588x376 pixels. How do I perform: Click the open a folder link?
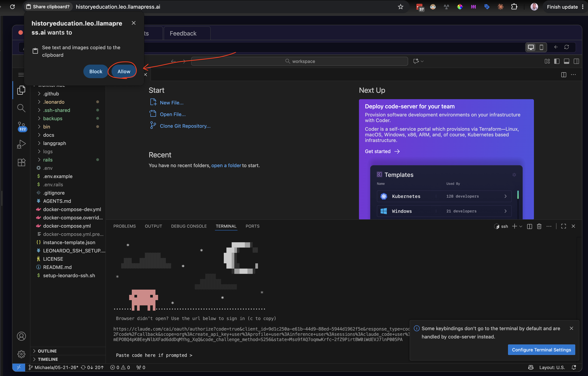point(226,165)
